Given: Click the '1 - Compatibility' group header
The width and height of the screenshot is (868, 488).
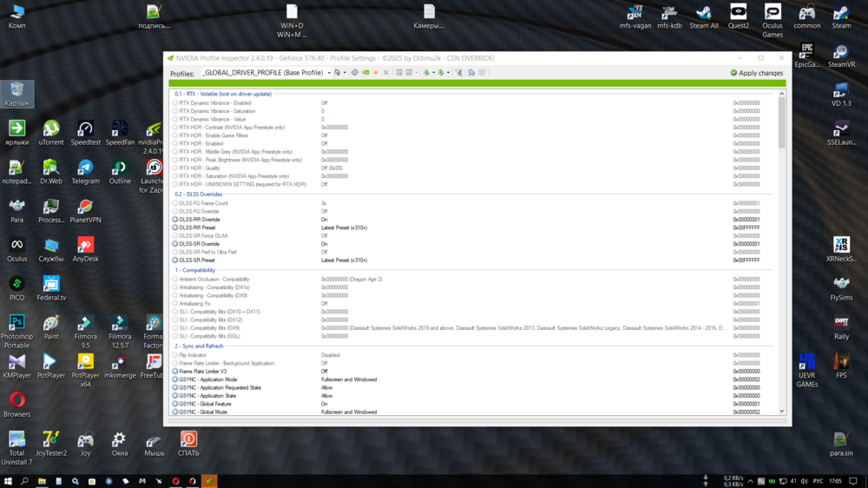Looking at the screenshot, I should (194, 270).
